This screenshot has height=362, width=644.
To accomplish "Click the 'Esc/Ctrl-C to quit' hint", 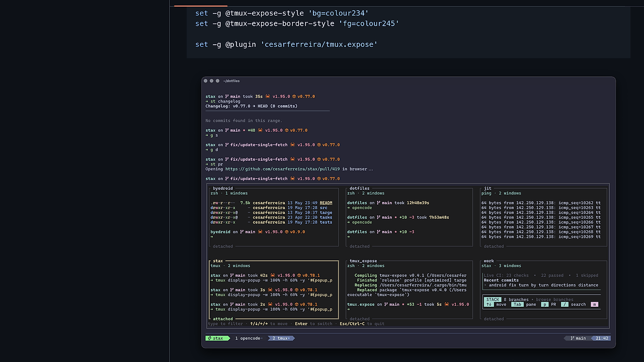I will pyautogui.click(x=362, y=324).
